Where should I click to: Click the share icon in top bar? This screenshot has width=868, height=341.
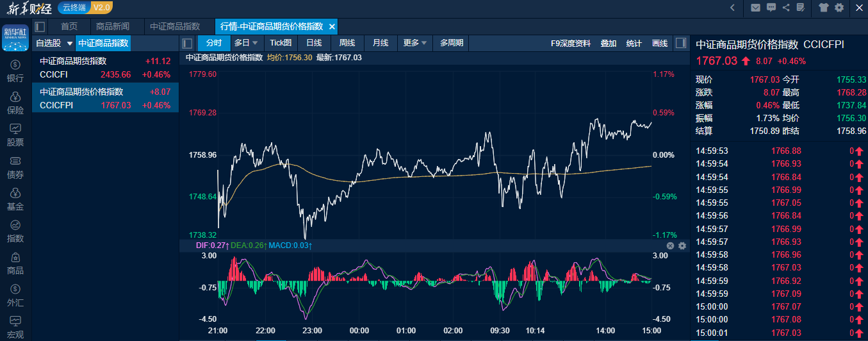tap(786, 8)
